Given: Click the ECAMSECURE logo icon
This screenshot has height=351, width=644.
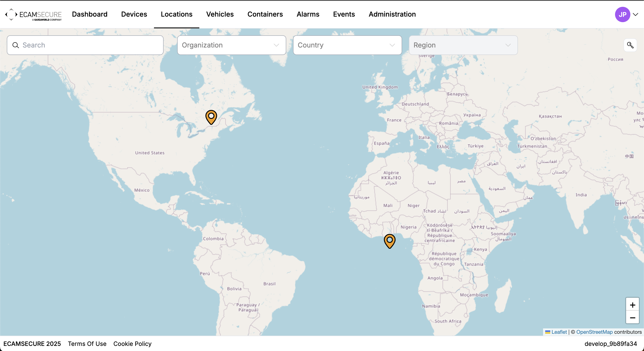Looking at the screenshot, I should pyautogui.click(x=11, y=14).
